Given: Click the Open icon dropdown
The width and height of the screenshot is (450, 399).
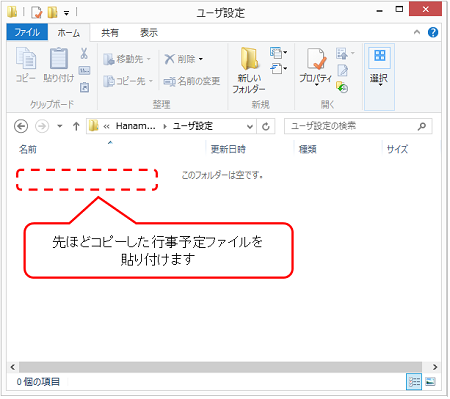Looking at the screenshot, I should point(345,53).
